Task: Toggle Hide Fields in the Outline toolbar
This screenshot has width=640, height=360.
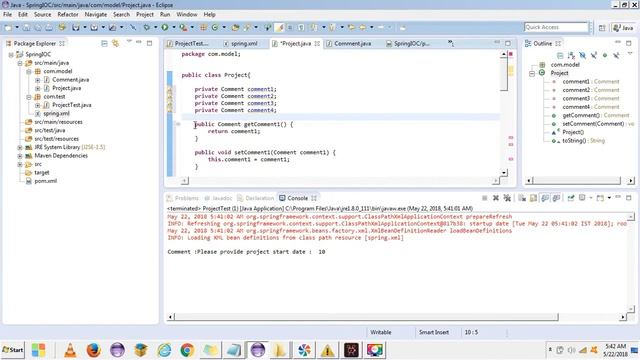Action: click(582, 56)
